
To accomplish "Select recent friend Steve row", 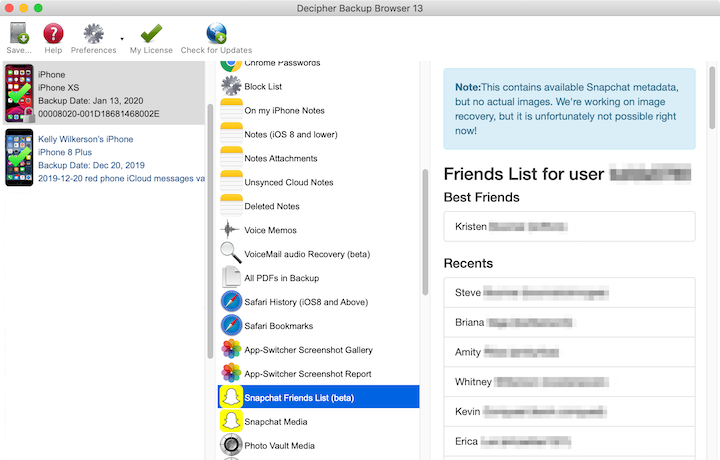I will tap(569, 292).
